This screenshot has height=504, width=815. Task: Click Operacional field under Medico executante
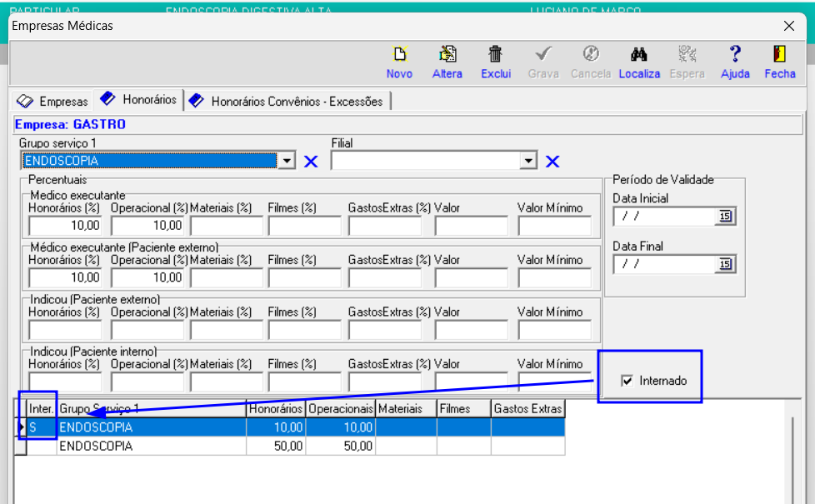coord(147,226)
